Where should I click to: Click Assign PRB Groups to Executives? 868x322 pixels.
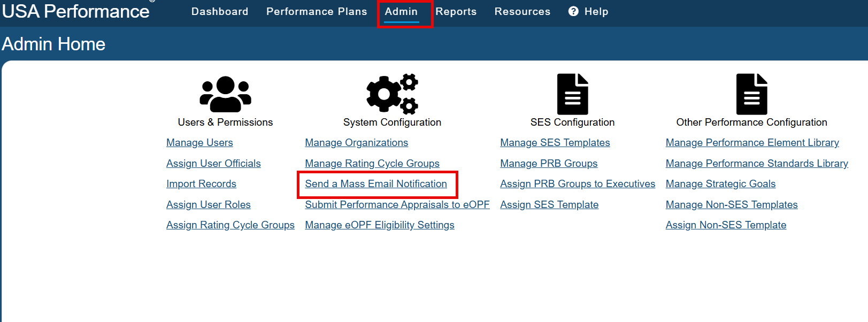(578, 184)
